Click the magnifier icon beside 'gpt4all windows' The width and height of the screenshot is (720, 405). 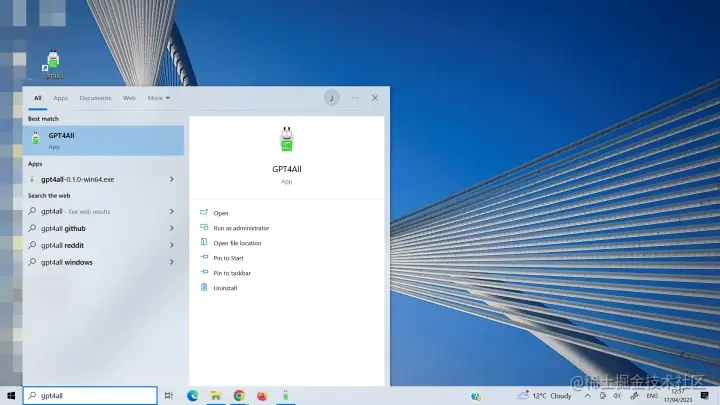coord(32,262)
